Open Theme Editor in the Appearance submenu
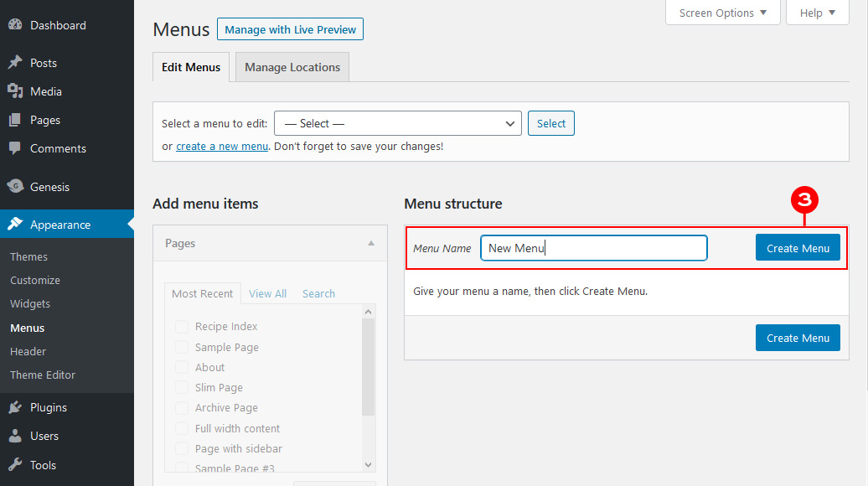Screen dimensions: 868x486 pyautogui.click(x=43, y=375)
